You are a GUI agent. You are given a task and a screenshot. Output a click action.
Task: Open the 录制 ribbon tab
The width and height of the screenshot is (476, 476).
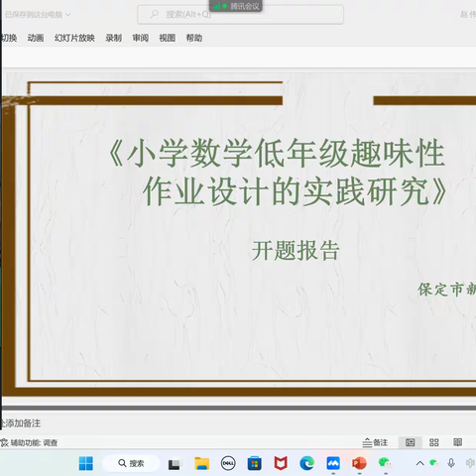tap(114, 38)
